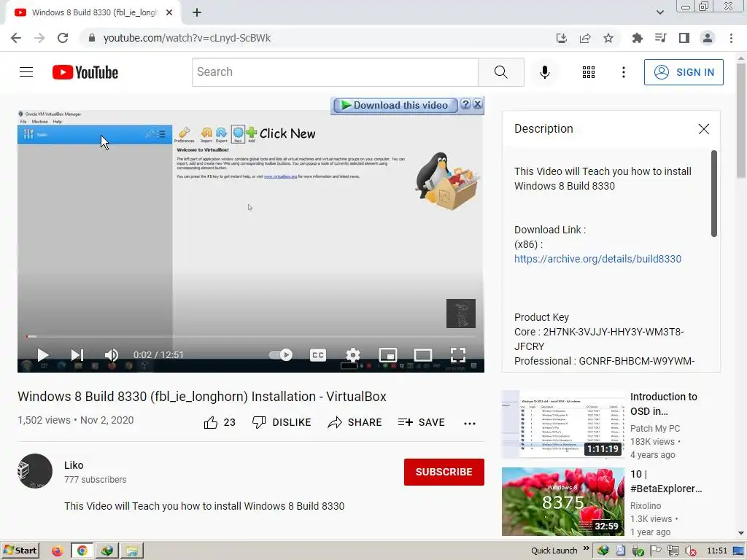Close the Description panel
747x560 pixels.
coord(704,129)
